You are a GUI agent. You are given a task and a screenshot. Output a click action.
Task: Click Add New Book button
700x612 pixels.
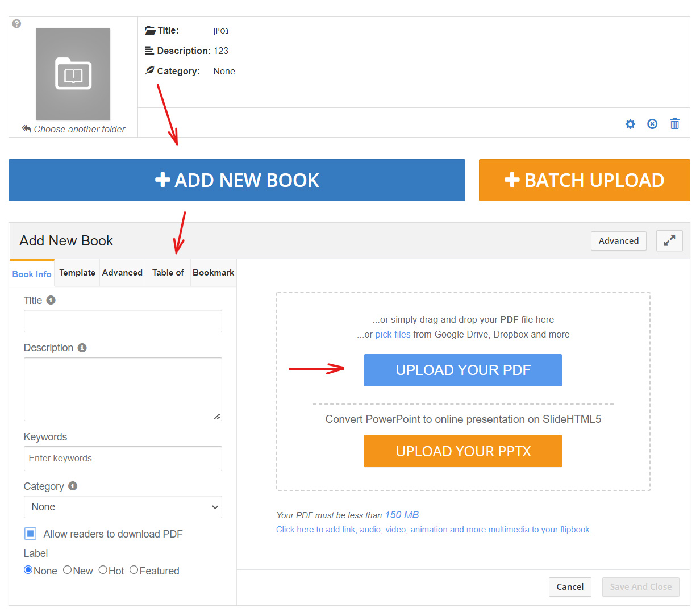pos(237,180)
